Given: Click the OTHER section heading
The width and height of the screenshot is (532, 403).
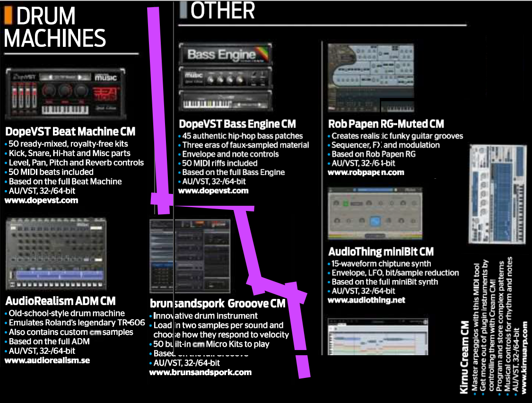Looking at the screenshot, I should click(222, 10).
